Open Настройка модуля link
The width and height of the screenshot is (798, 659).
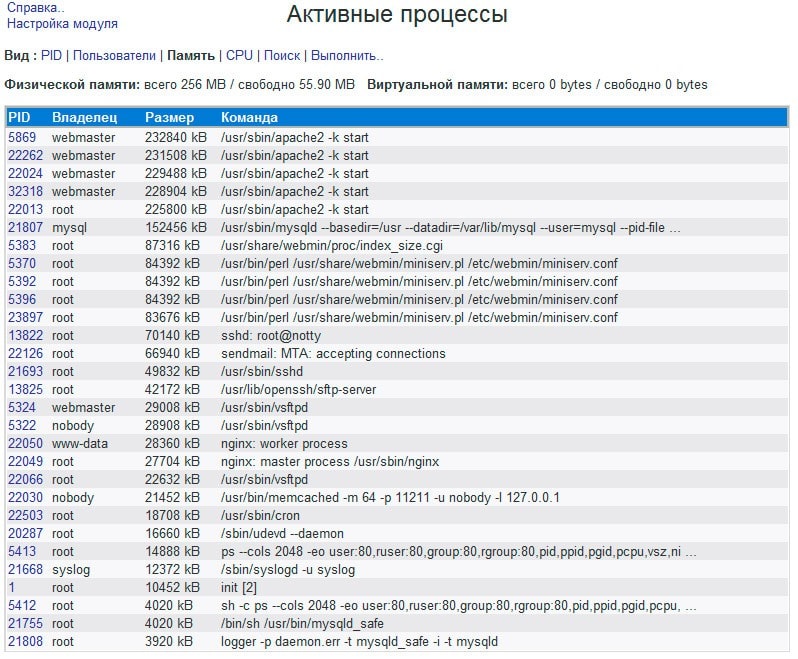[62, 23]
